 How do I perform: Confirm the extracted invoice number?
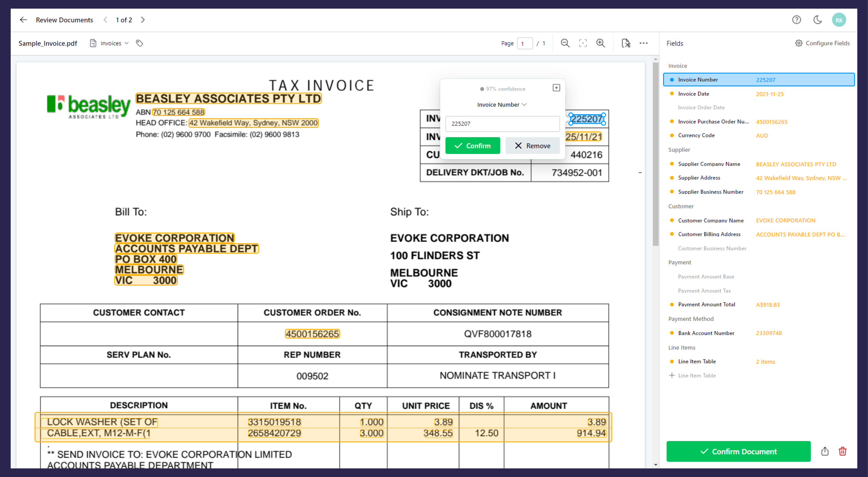pyautogui.click(x=473, y=145)
